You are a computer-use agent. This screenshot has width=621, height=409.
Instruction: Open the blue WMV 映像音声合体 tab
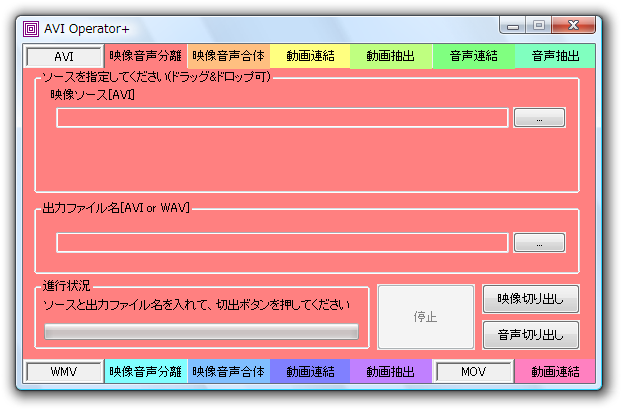[x=229, y=371]
